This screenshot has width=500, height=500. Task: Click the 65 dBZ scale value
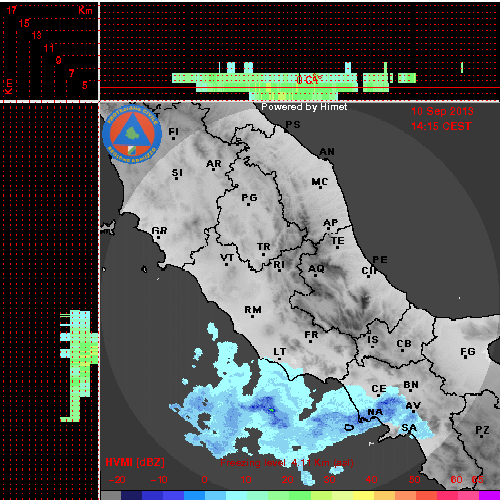coord(477,480)
